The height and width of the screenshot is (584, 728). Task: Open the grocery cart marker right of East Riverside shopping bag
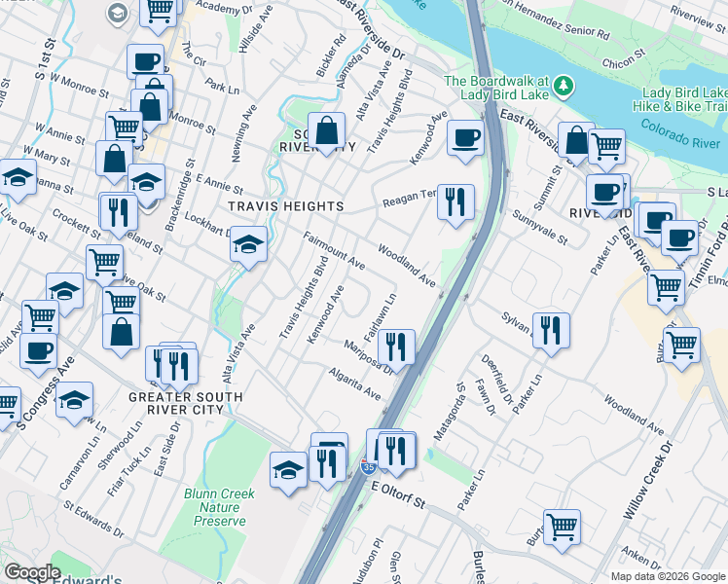coord(606,148)
